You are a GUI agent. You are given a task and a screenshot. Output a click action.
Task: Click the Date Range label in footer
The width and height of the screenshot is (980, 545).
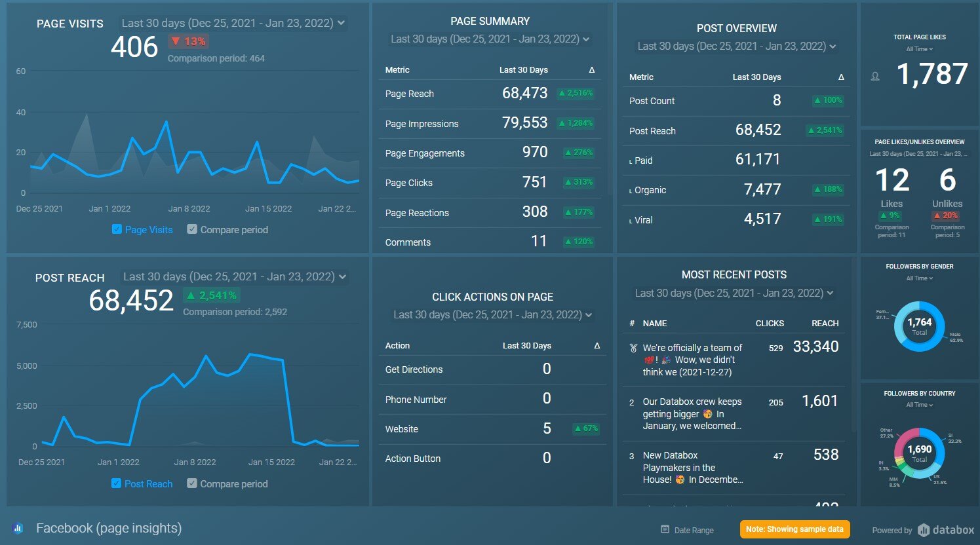pyautogui.click(x=694, y=530)
